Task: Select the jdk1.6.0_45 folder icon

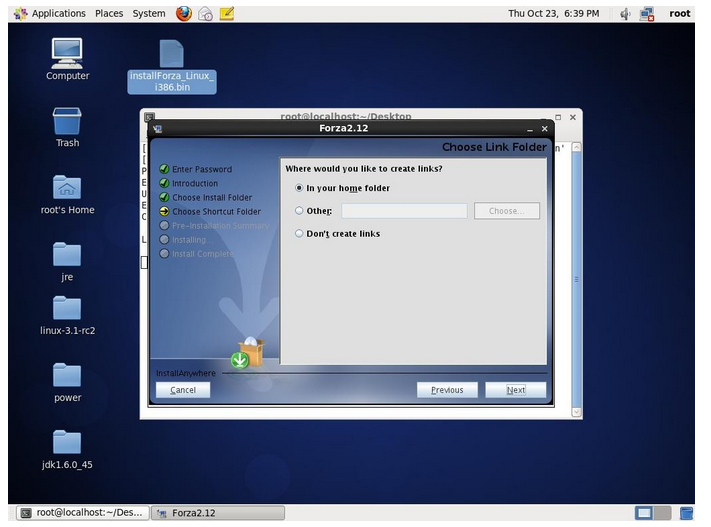Action: (67, 449)
